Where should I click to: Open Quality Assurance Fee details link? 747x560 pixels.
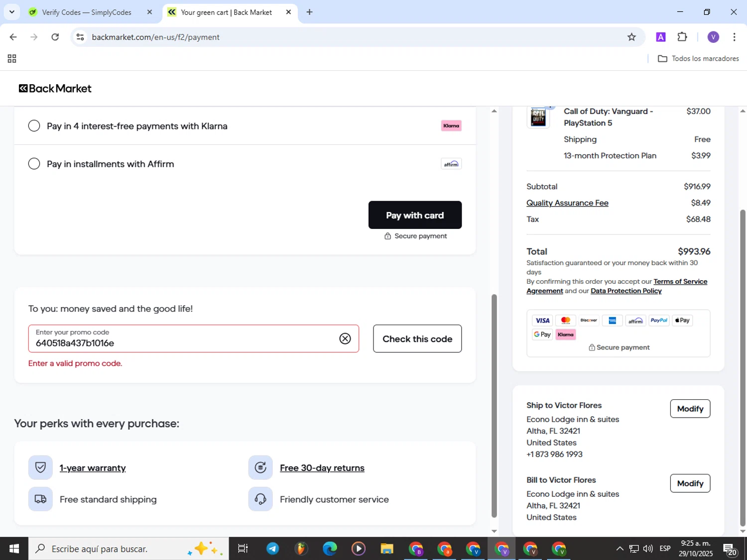567,203
